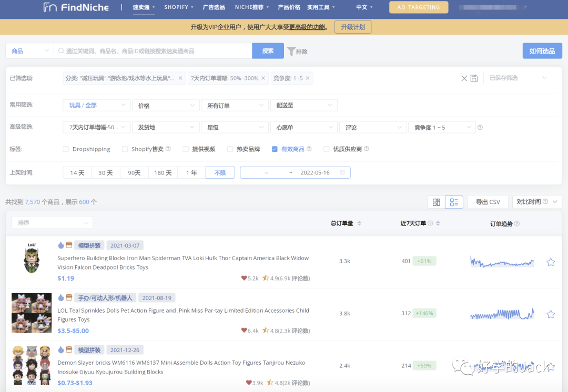The height and width of the screenshot is (392, 568).
Task: Go to 产品价格 nav item
Action: (289, 7)
